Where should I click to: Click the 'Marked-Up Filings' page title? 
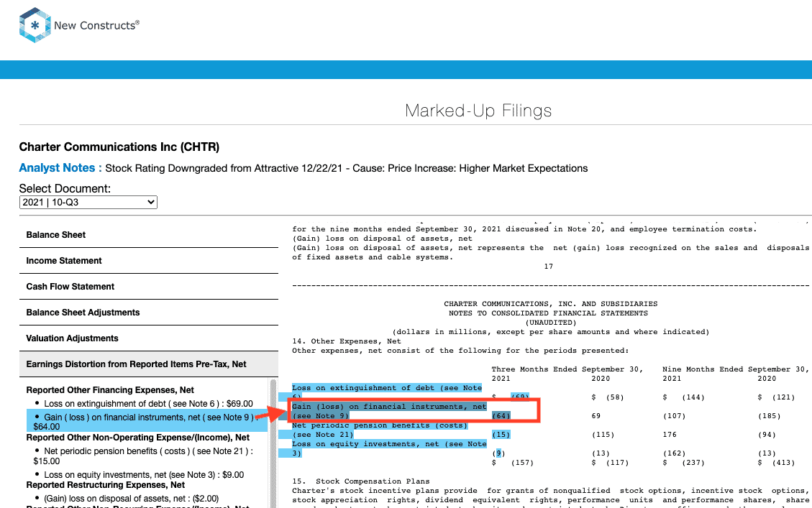point(478,111)
